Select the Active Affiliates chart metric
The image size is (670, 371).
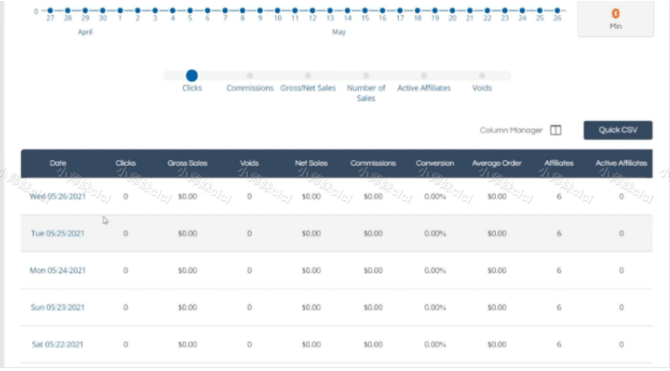coord(424,76)
